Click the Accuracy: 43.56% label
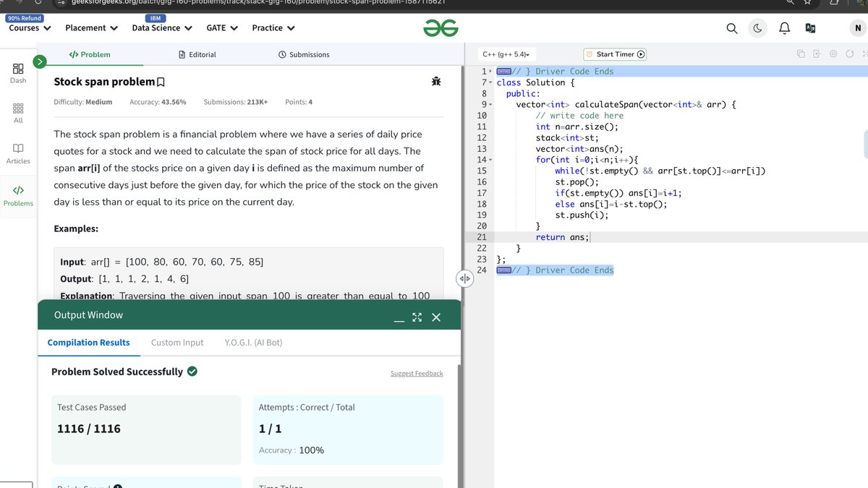The height and width of the screenshot is (488, 868). coord(158,102)
